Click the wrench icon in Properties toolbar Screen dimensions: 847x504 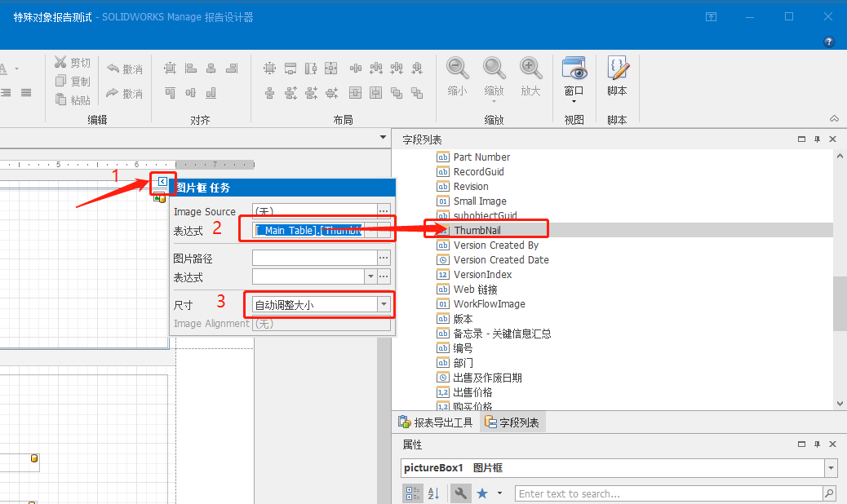pos(460,493)
